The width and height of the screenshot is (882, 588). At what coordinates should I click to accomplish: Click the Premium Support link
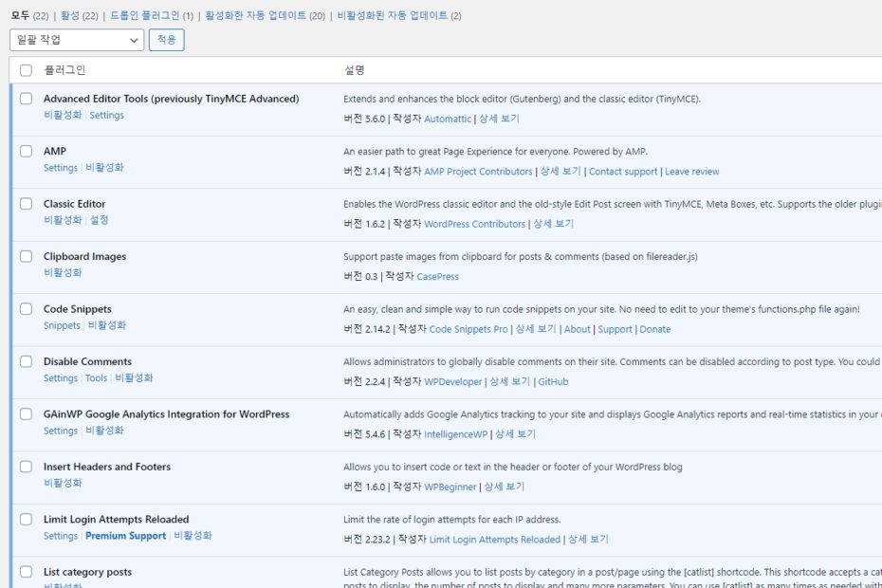[125, 536]
